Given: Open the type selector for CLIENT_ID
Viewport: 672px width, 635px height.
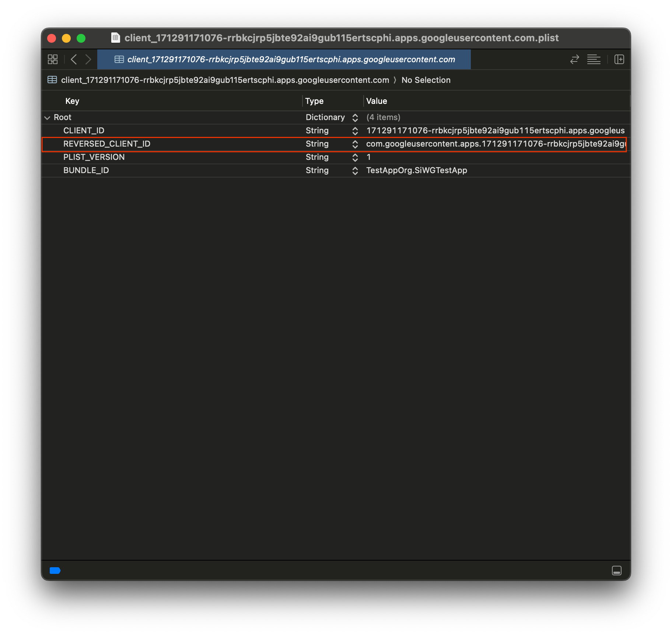Looking at the screenshot, I should 355,130.
